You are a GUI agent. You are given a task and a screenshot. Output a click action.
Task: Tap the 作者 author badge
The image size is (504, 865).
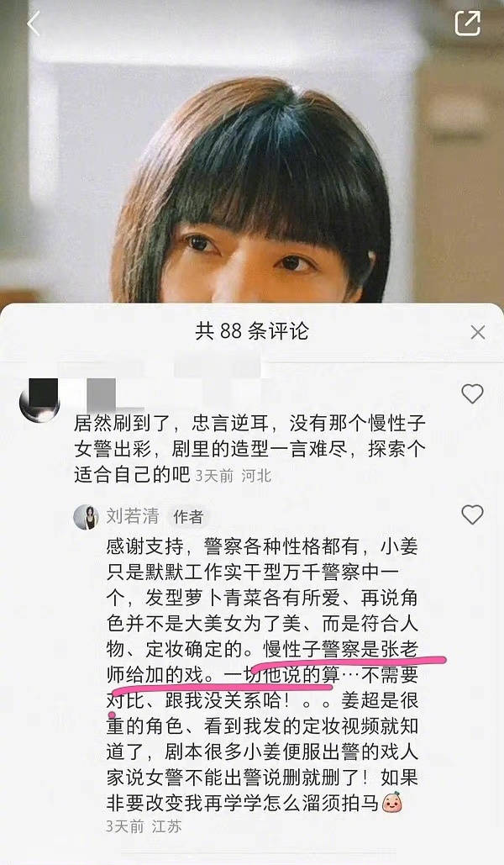tap(188, 517)
